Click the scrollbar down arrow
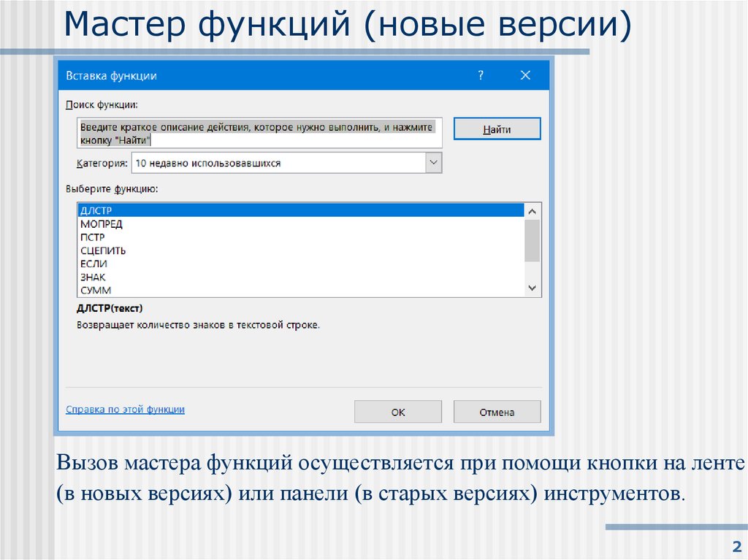This screenshot has height=560, width=748. [533, 287]
